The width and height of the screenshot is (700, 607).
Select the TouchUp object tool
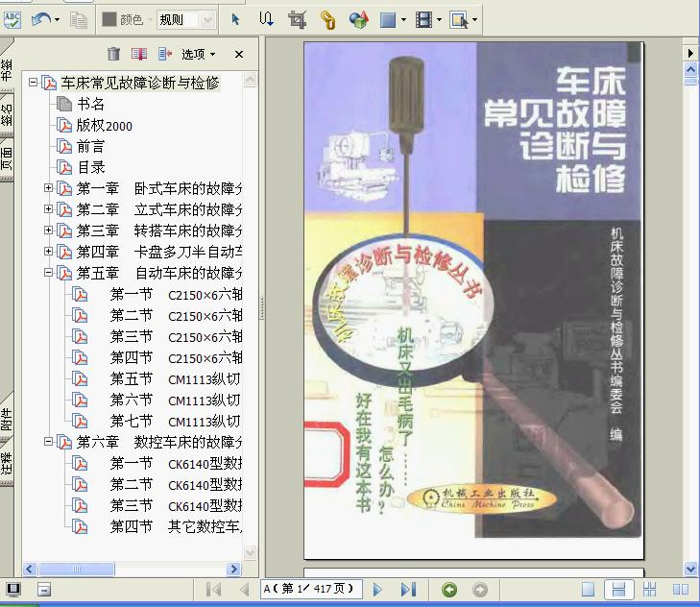coord(459,20)
